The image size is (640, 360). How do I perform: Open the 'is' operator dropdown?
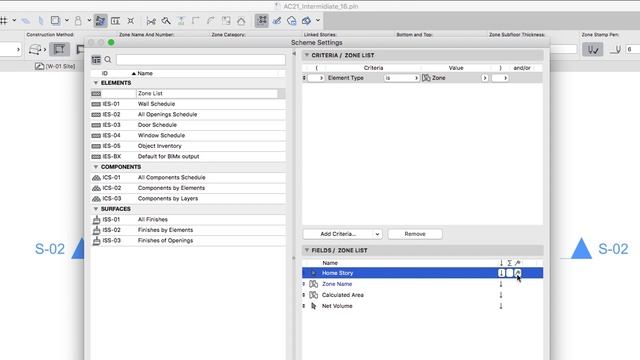(x=401, y=78)
